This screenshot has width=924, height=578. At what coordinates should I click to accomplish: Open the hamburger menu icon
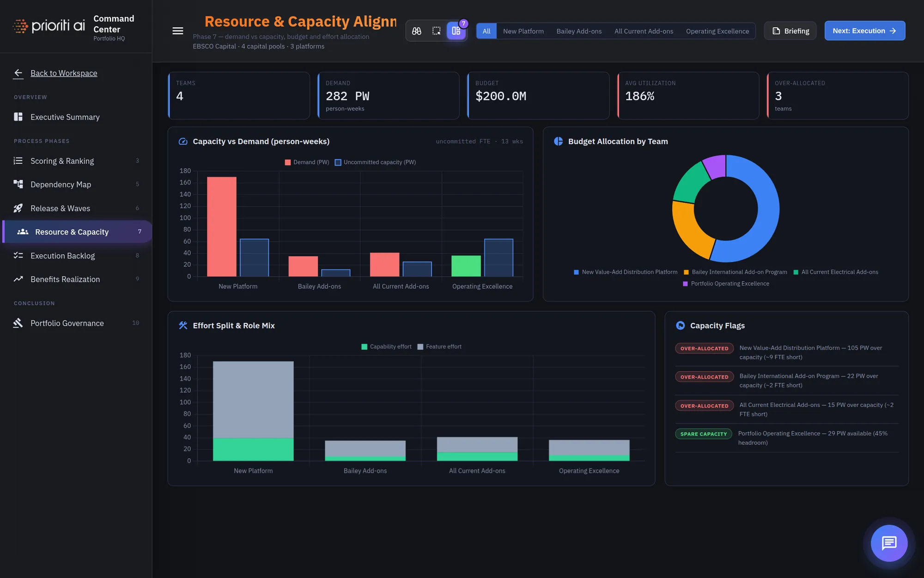177,31
